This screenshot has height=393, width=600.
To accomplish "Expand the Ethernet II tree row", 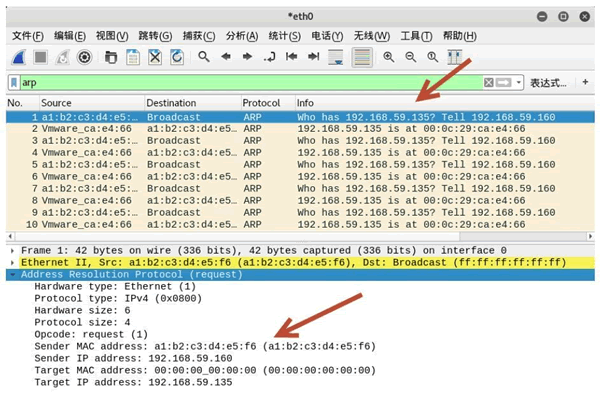I will (13, 263).
